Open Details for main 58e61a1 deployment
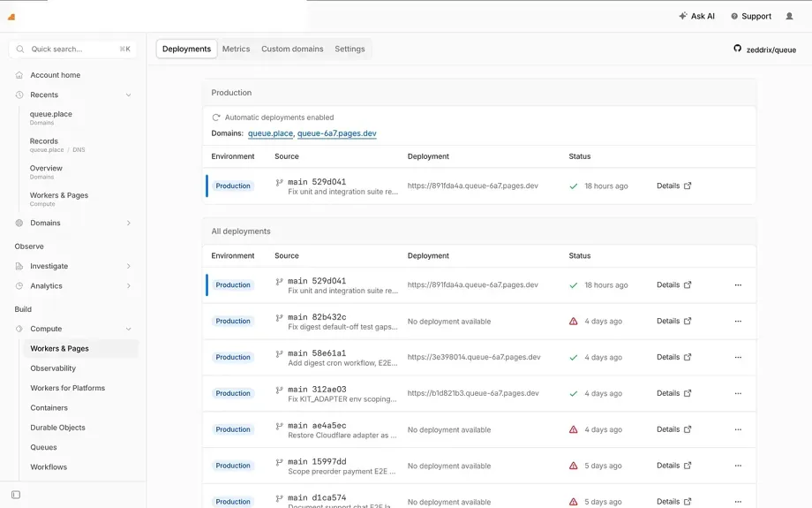This screenshot has height=508, width=812. click(x=673, y=357)
